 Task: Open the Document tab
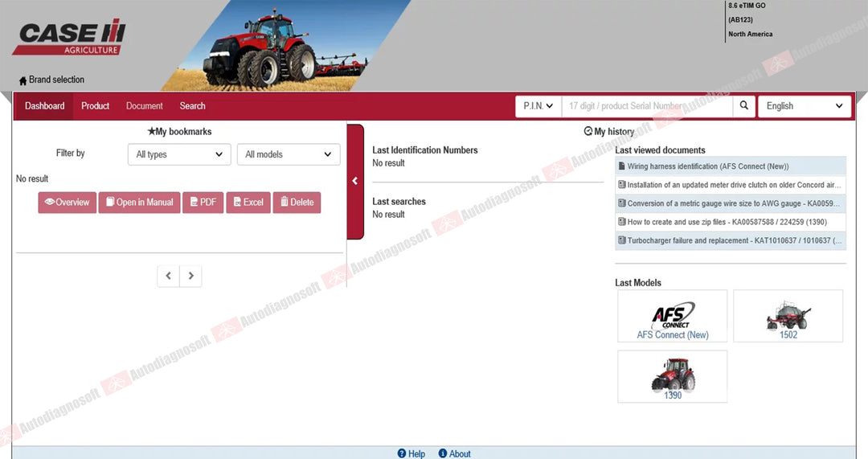(145, 106)
